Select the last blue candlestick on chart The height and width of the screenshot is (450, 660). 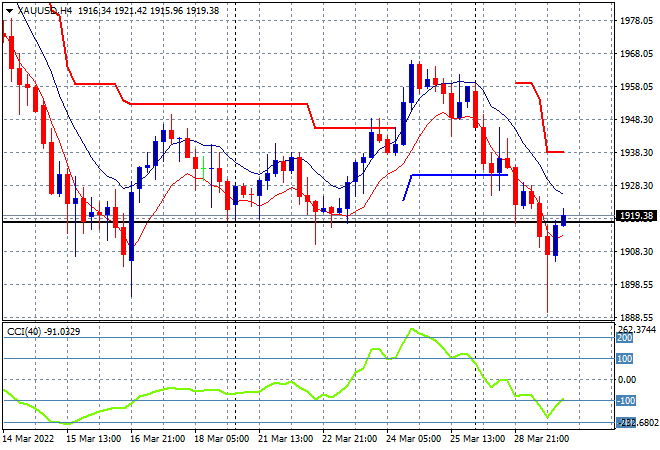tap(563, 220)
